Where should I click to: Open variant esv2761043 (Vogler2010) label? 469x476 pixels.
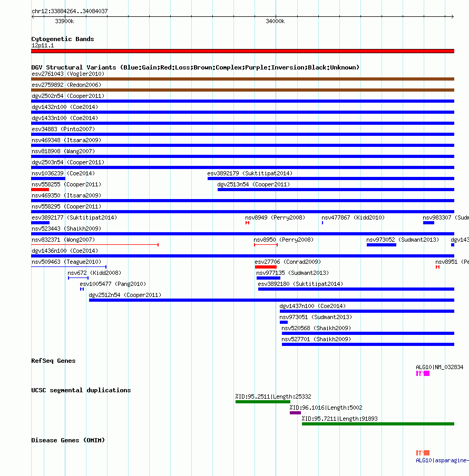(68, 74)
